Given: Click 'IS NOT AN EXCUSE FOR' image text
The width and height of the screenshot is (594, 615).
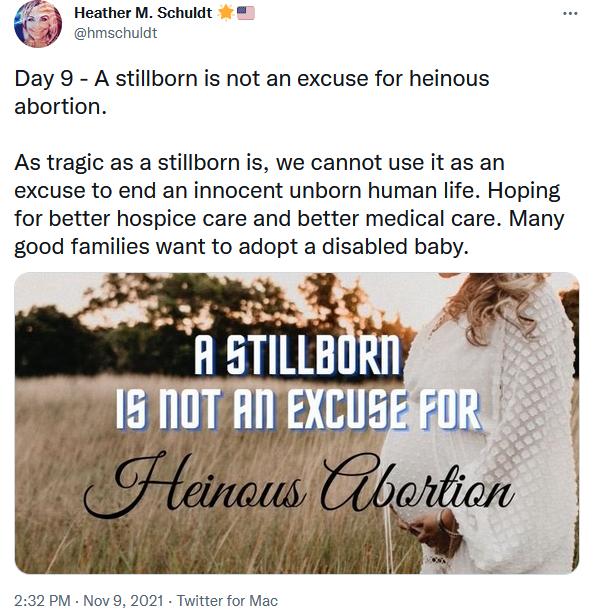Looking at the screenshot, I should click(298, 410).
